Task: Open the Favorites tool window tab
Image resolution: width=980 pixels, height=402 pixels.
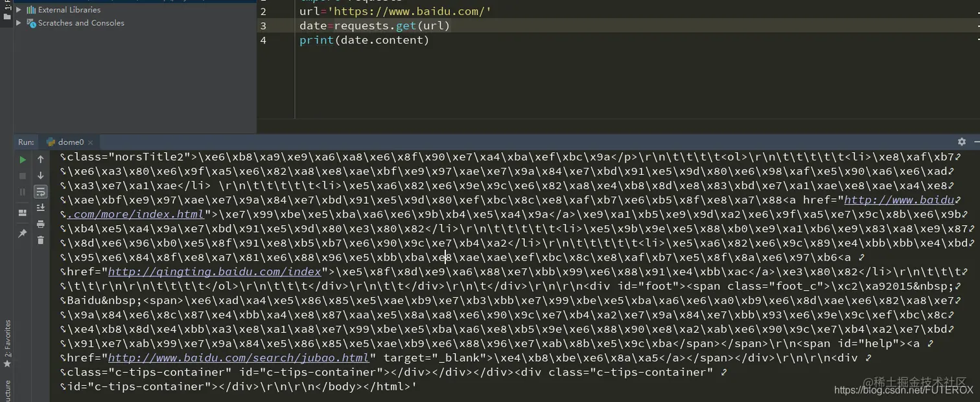Action: coord(7,343)
